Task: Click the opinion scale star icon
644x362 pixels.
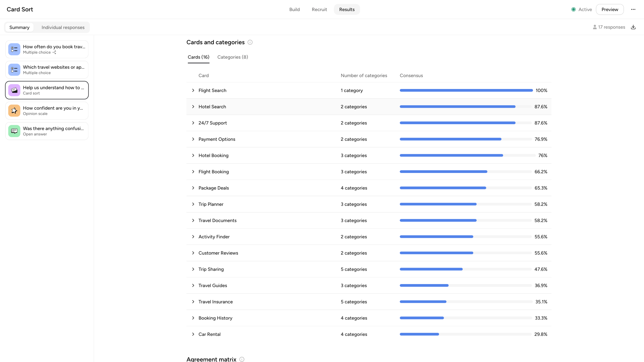Action: pos(14,111)
